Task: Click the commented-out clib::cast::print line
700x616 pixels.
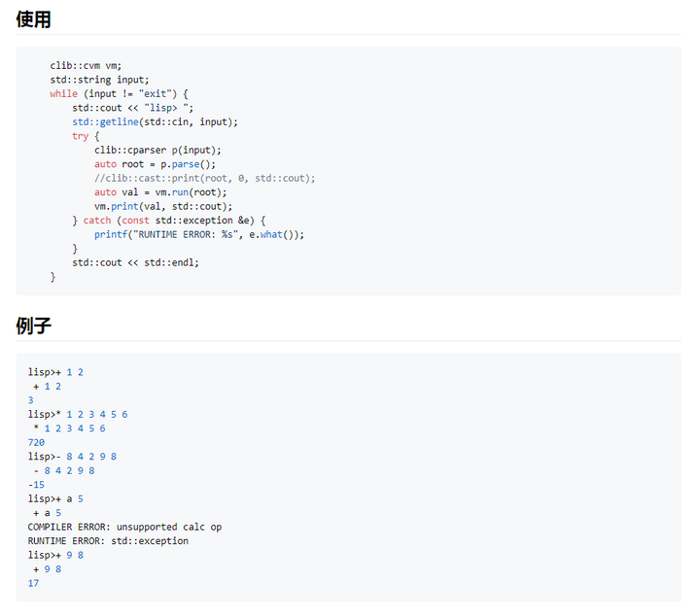Action: [x=204, y=178]
